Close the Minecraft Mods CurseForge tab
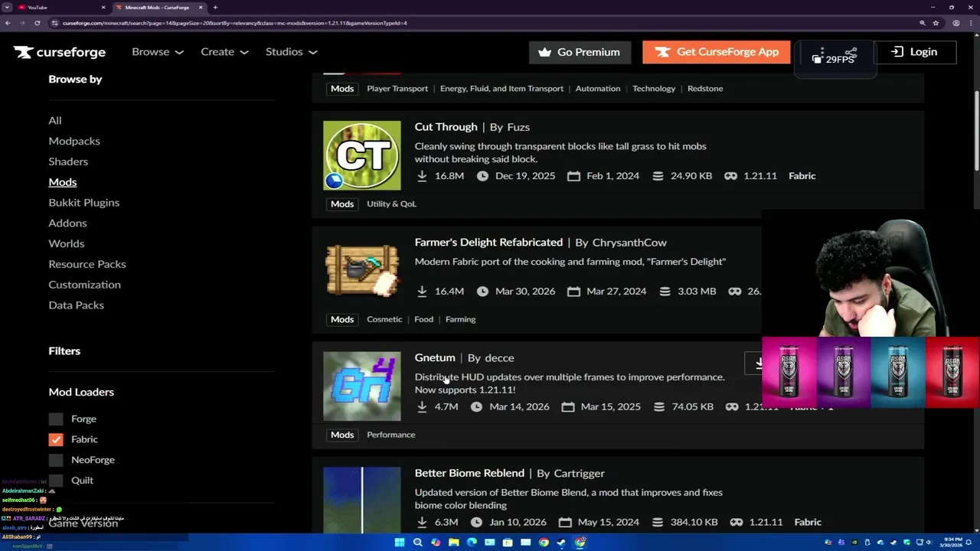Viewport: 980px width, 551px height. [201, 7]
